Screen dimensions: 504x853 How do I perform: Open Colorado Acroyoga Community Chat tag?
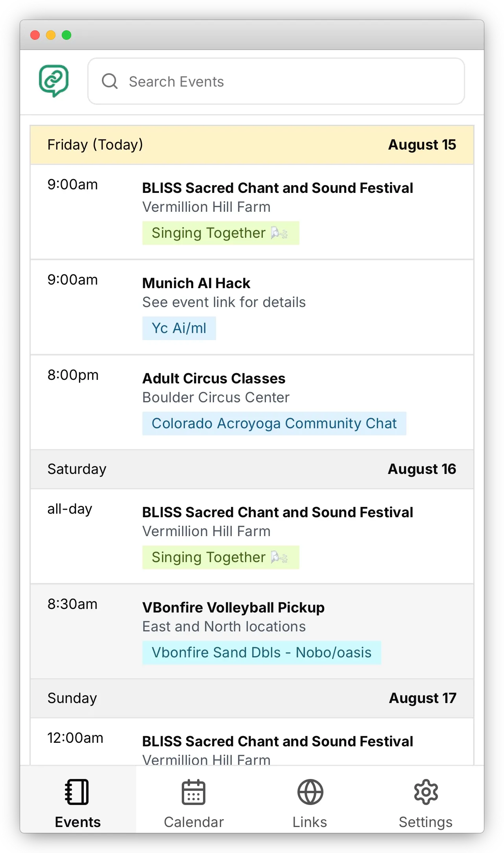(274, 424)
